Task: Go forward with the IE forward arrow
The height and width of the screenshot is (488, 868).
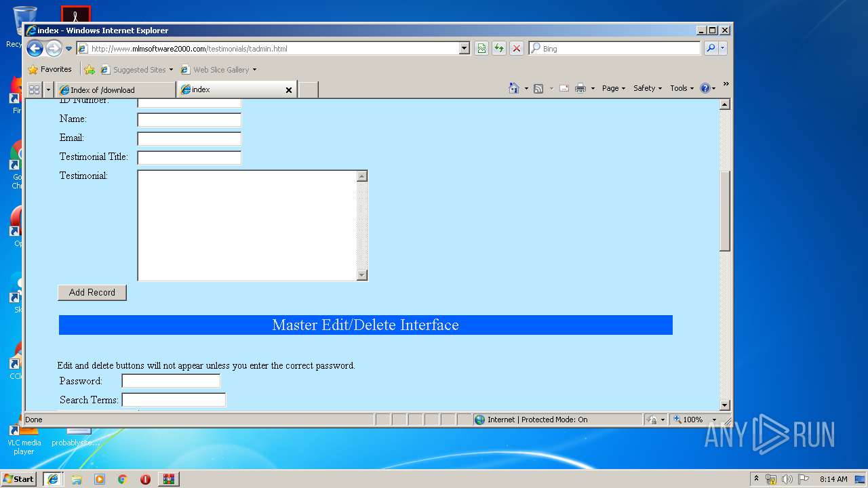Action: [54, 48]
